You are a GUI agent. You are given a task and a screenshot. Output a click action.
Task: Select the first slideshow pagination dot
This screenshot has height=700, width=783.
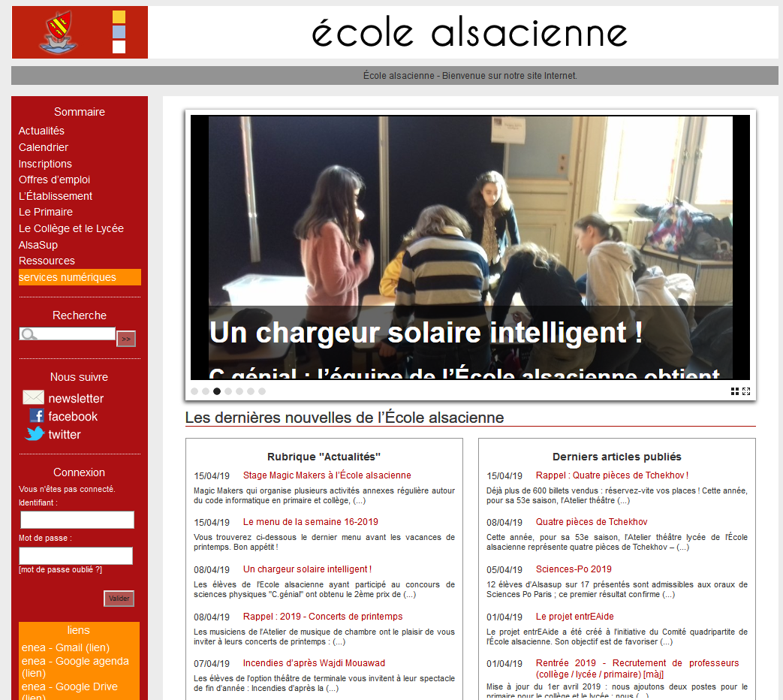[194, 391]
